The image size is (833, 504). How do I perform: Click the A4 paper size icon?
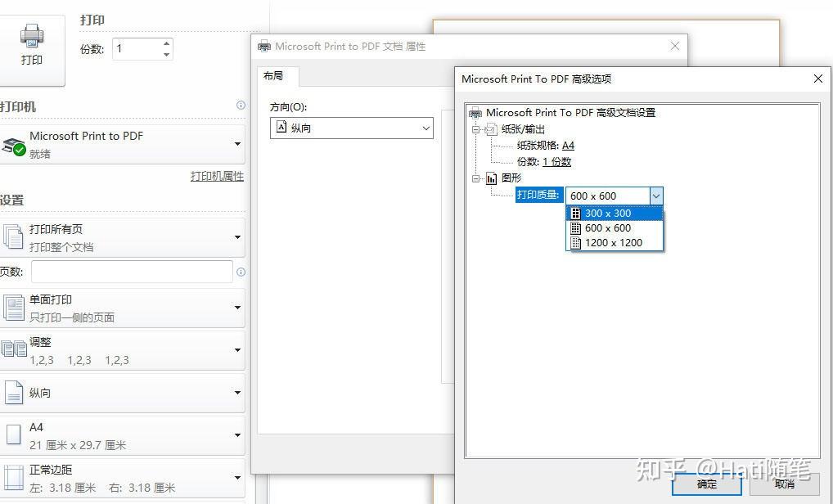click(x=12, y=434)
